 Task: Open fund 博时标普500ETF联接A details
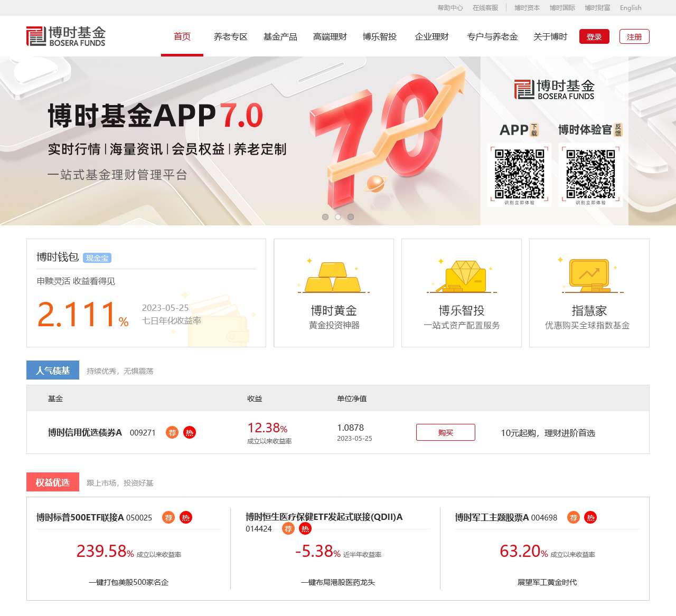[x=80, y=517]
